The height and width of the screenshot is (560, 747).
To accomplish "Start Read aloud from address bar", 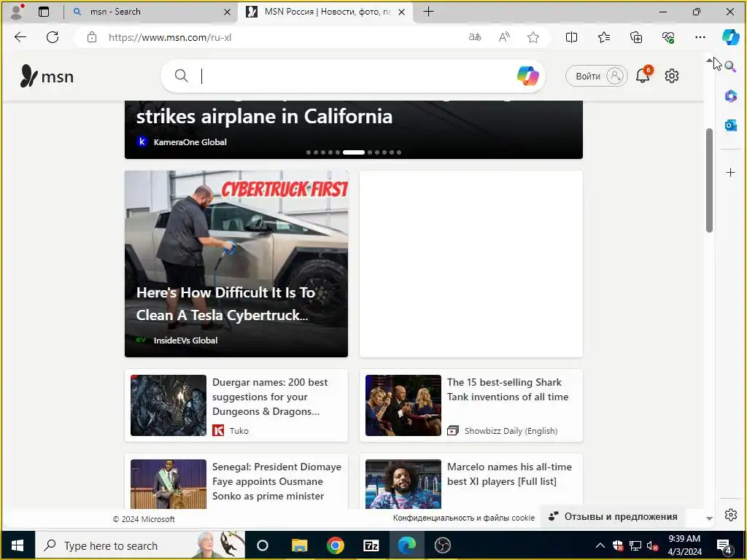I will coord(504,37).
